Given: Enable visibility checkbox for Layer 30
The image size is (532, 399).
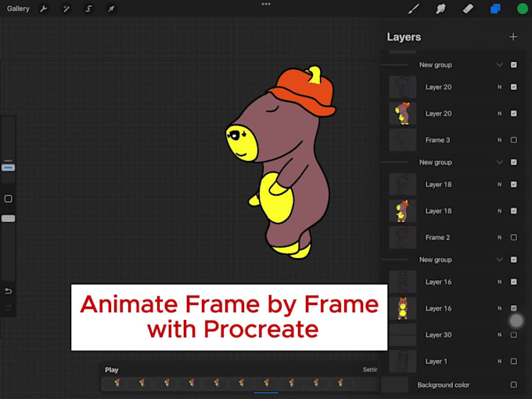Looking at the screenshot, I should [514, 335].
